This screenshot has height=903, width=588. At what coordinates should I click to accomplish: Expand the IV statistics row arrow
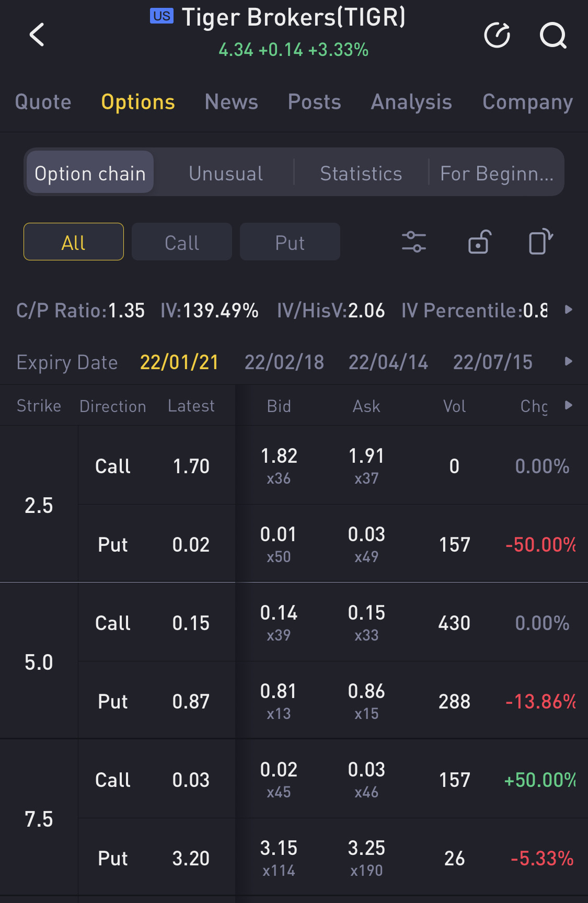569,310
